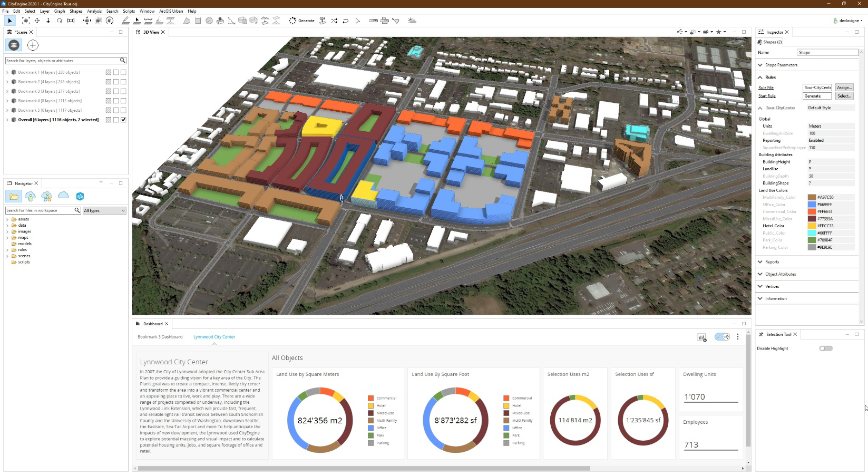Click the Name input field in Inspector
Viewport: 868px width, 475px height.
pos(827,53)
